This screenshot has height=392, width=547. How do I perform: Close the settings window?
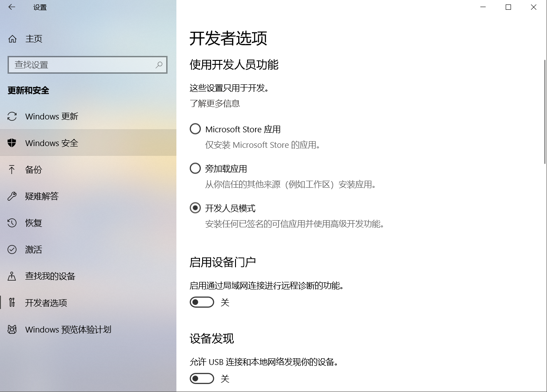tap(534, 7)
